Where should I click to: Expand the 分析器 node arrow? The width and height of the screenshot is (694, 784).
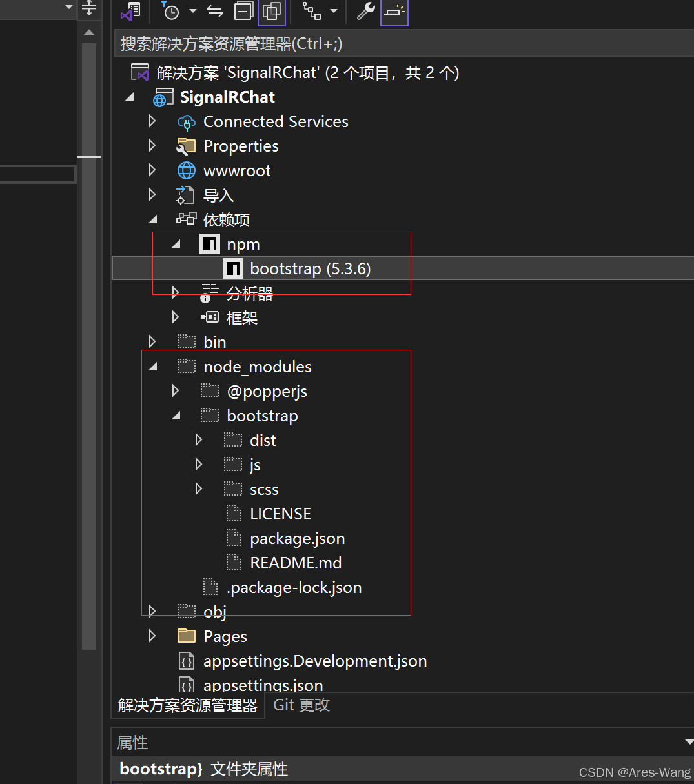pos(176,293)
